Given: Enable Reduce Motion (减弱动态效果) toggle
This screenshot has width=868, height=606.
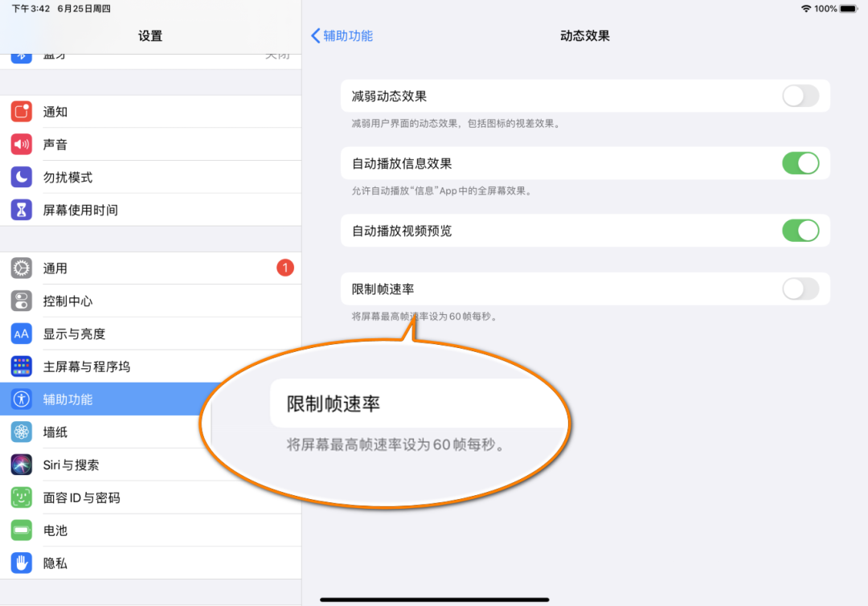Looking at the screenshot, I should pyautogui.click(x=800, y=96).
